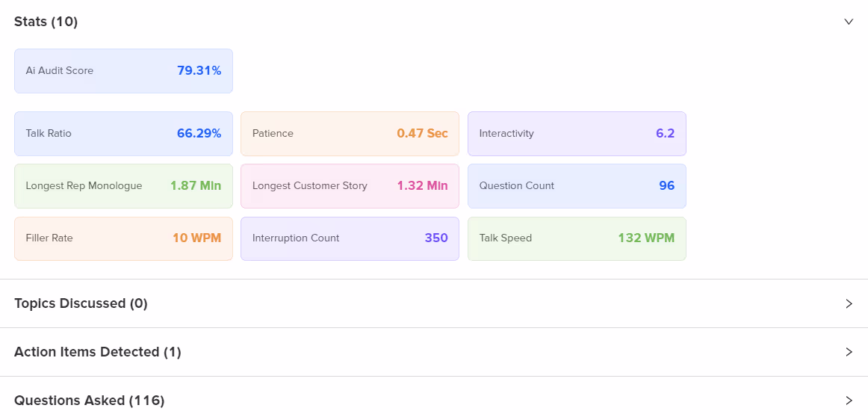
Task: Click the 0.47 Sec patience value
Action: pyautogui.click(x=422, y=134)
